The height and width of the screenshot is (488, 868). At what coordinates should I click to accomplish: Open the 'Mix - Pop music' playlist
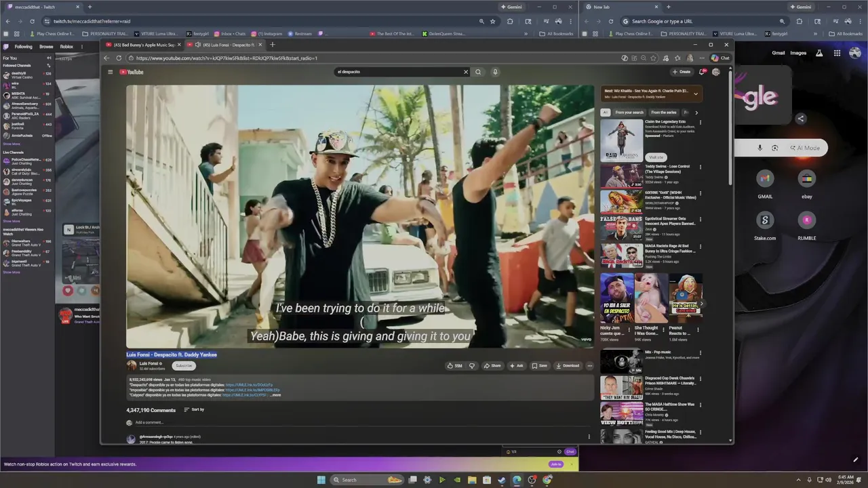(621, 361)
